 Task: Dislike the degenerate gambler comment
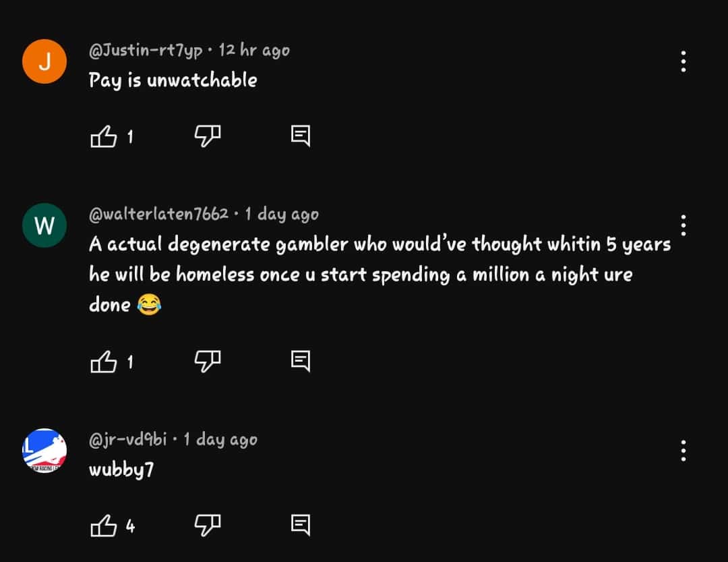pos(208,360)
